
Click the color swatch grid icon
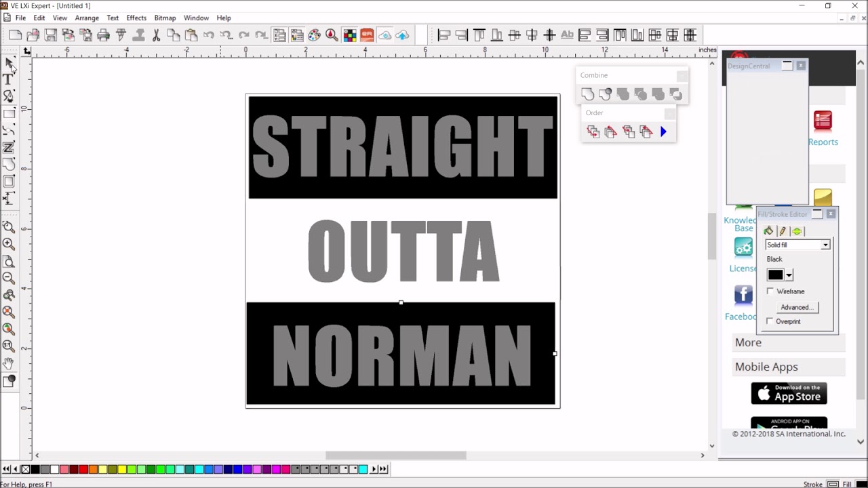349,35
